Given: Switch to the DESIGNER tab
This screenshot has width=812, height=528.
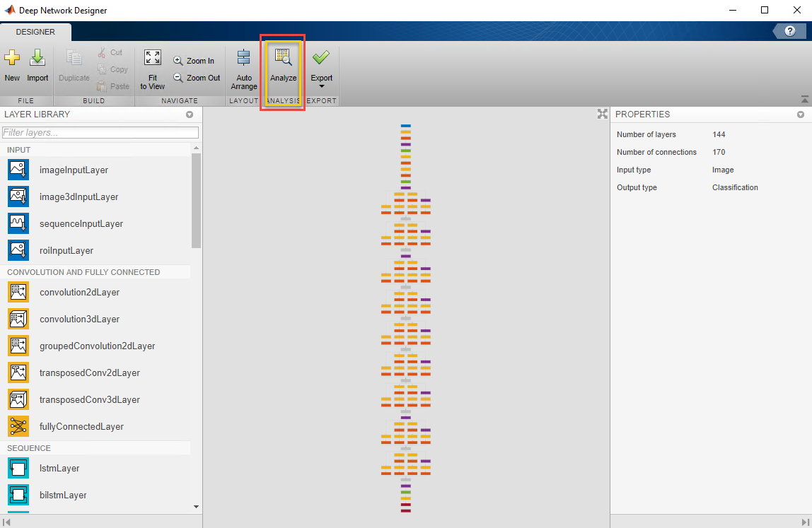Looking at the screenshot, I should pos(35,32).
